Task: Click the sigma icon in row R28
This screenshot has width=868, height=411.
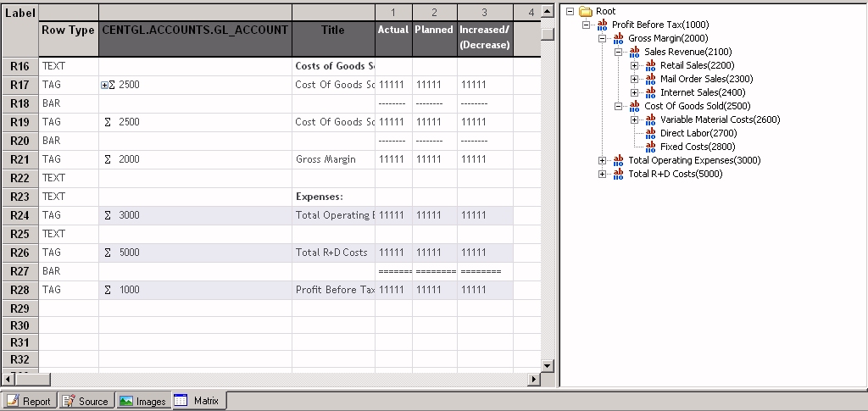Action: 108,290
